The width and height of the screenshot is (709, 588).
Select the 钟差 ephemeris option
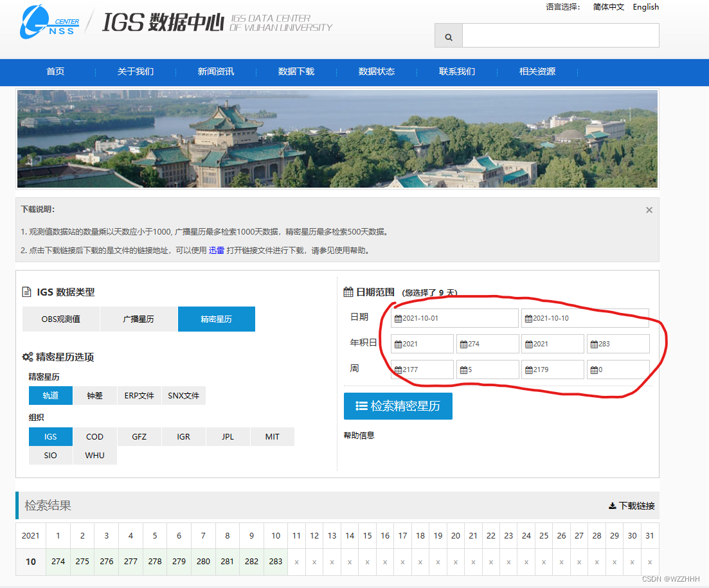point(94,395)
